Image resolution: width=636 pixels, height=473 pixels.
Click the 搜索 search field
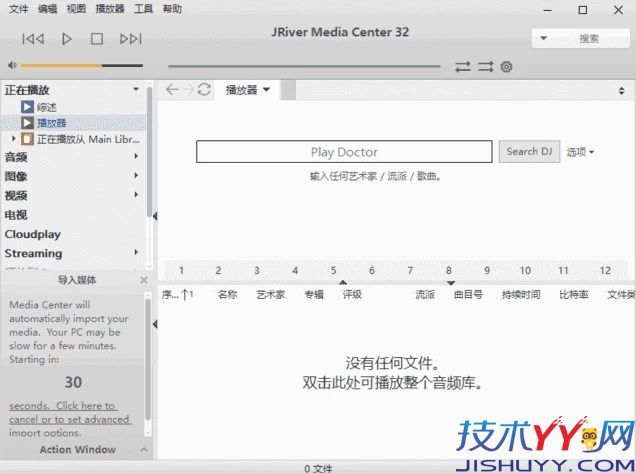click(589, 39)
